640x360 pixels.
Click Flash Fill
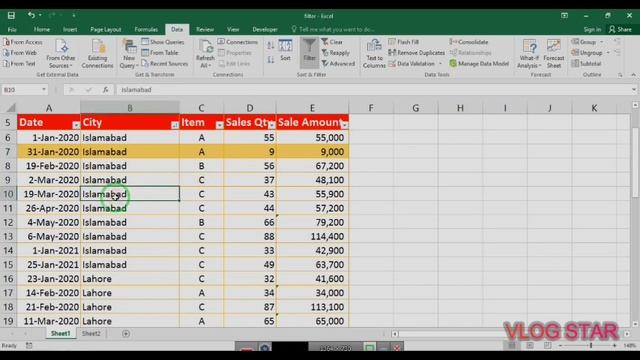click(404, 42)
